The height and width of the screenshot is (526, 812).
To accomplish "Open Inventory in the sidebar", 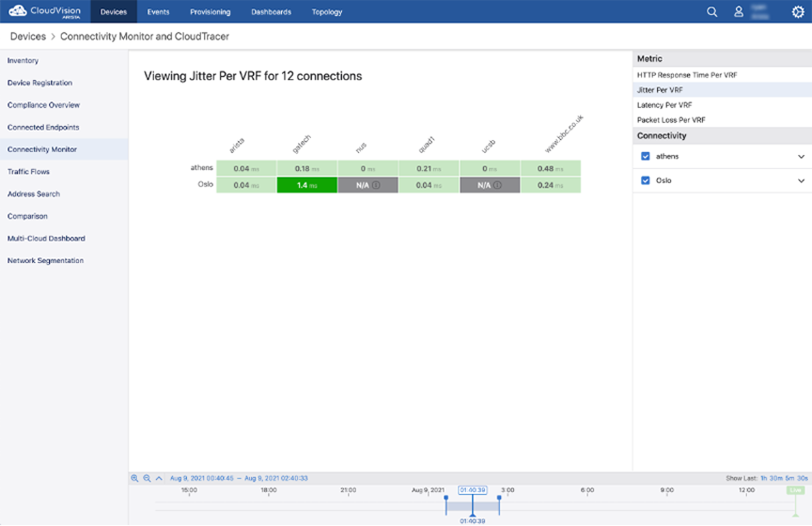I will [64, 60].
